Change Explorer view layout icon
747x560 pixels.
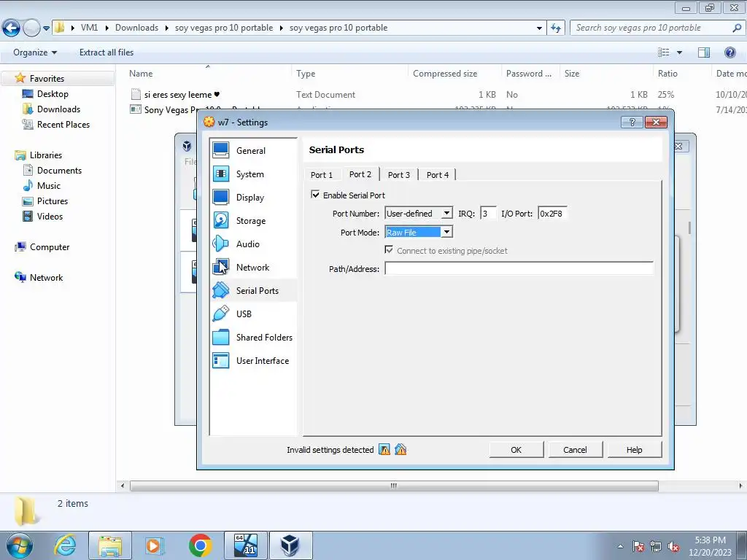tap(664, 52)
